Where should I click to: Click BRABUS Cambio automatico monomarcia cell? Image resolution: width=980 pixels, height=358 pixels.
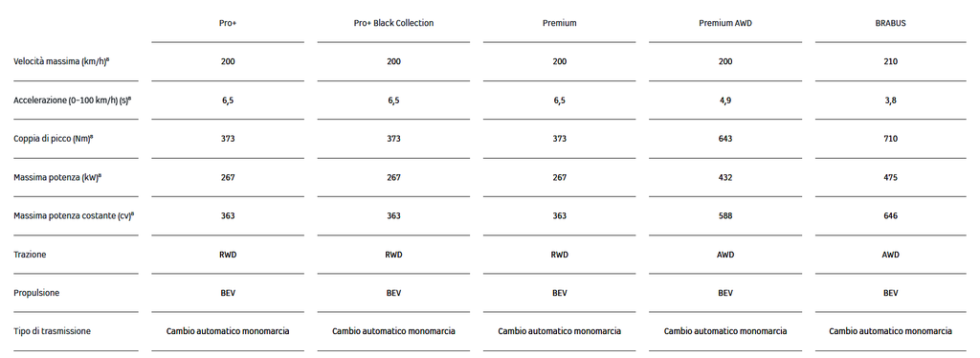coord(891,331)
